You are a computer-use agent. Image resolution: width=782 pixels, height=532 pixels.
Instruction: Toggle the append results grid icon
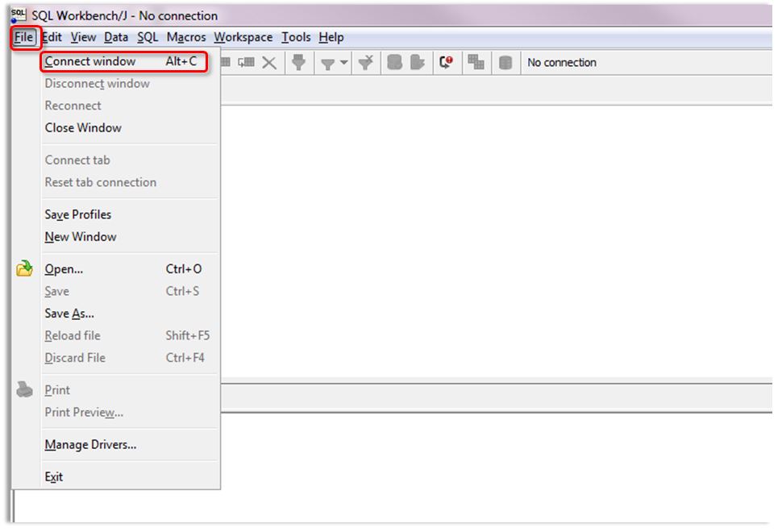[x=476, y=62]
